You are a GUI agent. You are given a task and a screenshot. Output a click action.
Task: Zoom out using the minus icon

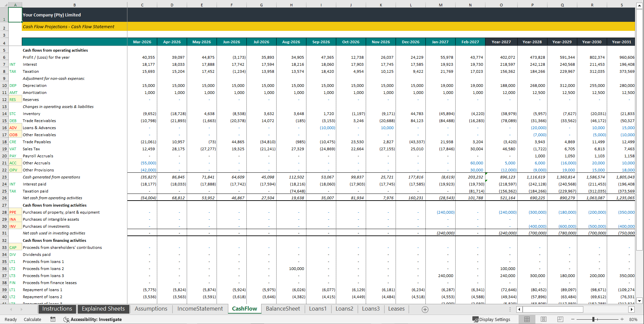(573, 319)
